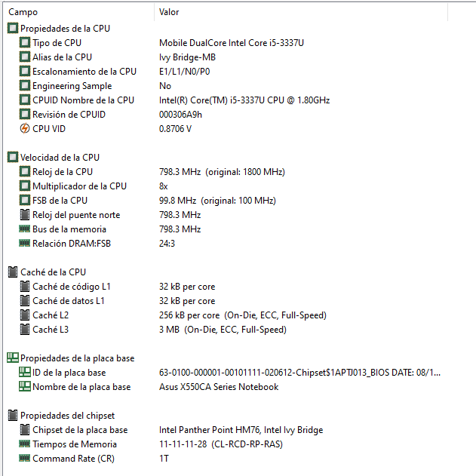Select the Reloj de la CPU icon
The image size is (476, 476).
point(25,171)
